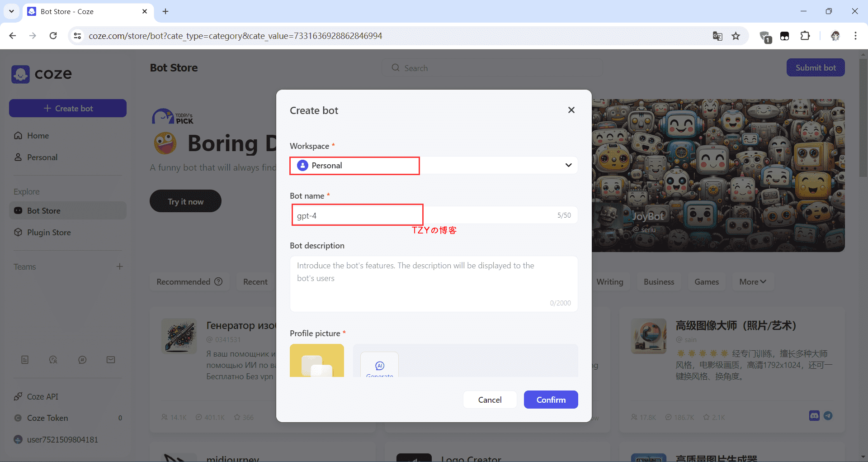The width and height of the screenshot is (868, 462).
Task: Close the Create bot dialog
Action: coord(571,110)
